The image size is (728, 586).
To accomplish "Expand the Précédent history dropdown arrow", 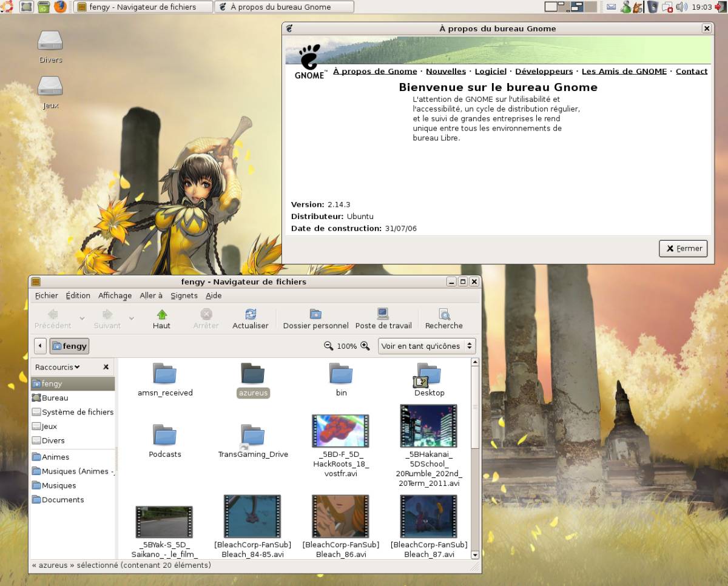I will pos(82,318).
